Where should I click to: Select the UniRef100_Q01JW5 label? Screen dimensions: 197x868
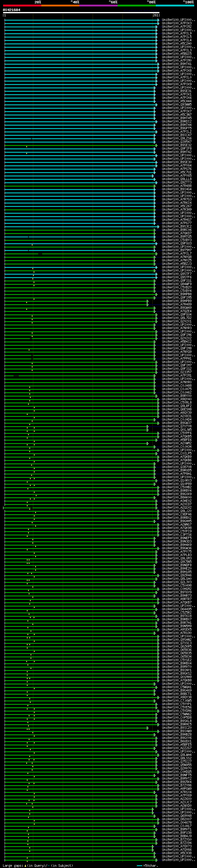pos(177,430)
